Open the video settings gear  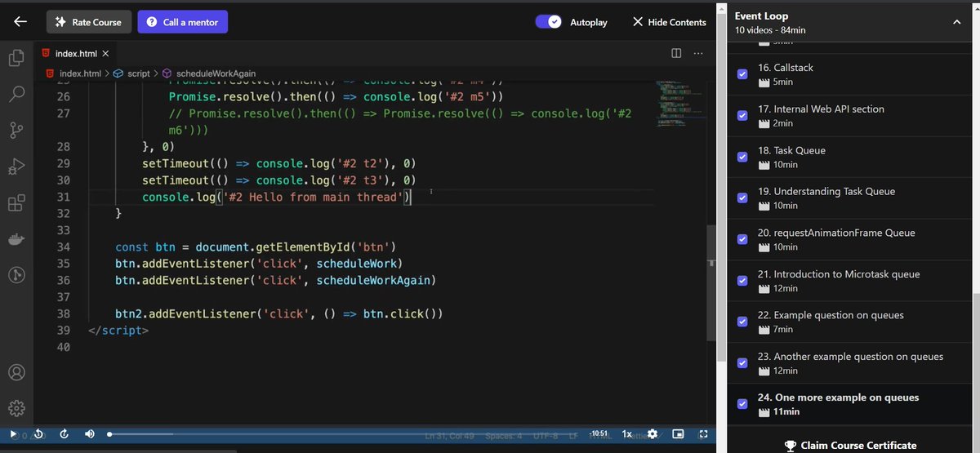653,435
